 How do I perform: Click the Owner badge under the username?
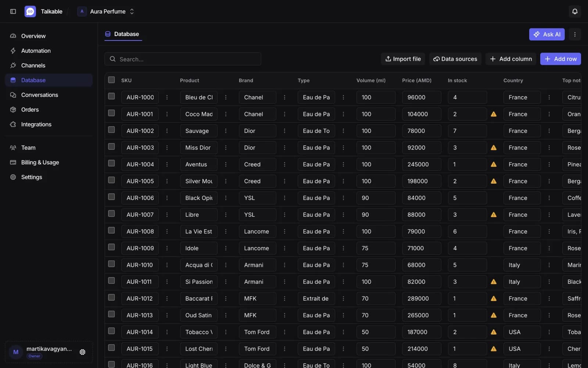(35, 356)
